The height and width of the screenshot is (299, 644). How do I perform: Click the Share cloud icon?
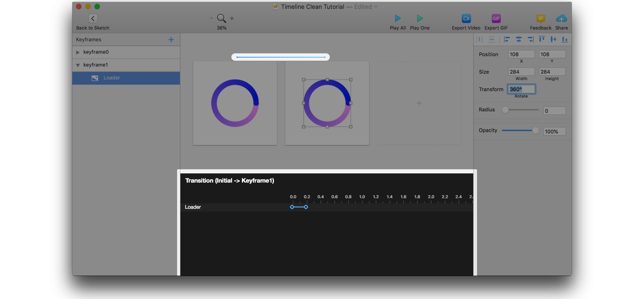click(562, 18)
